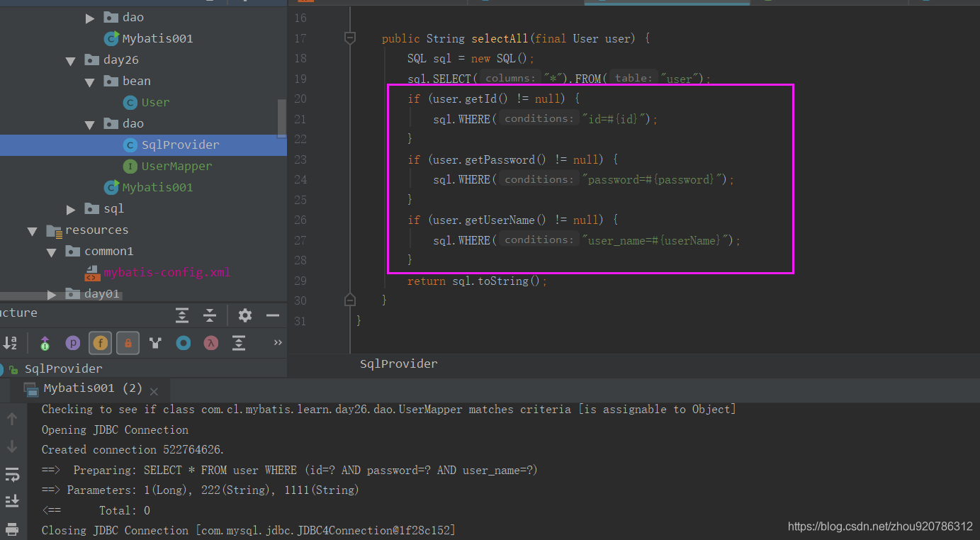
Task: Click 'SQL sql = new SQL();' line
Action: (x=471, y=58)
